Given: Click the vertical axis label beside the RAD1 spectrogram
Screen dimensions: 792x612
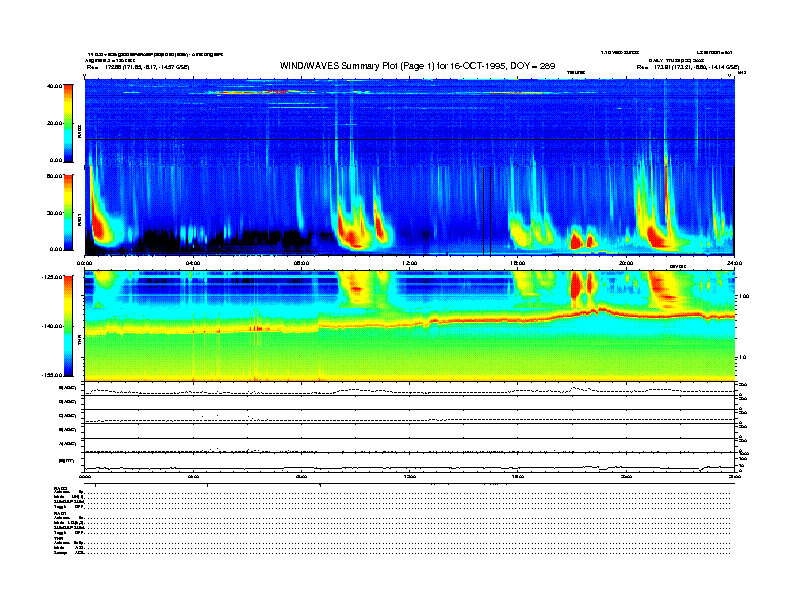Looking at the screenshot, I should (79, 219).
